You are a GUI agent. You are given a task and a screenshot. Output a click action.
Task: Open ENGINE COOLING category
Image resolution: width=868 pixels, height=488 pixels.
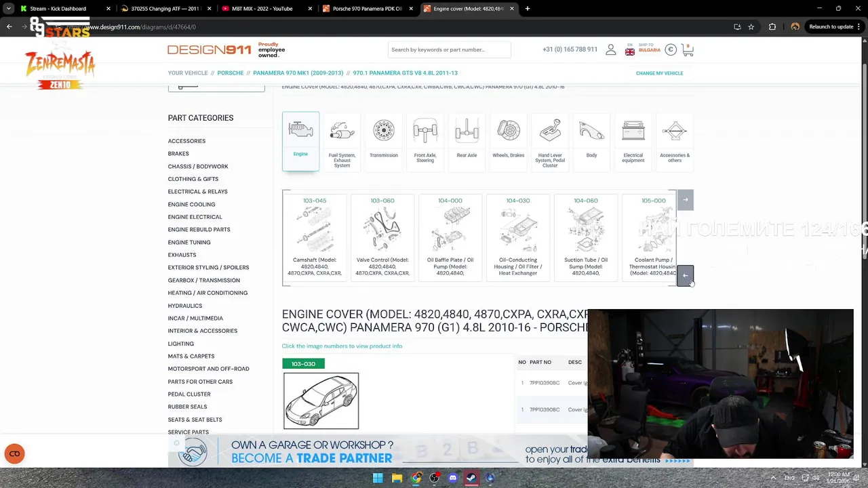point(191,205)
